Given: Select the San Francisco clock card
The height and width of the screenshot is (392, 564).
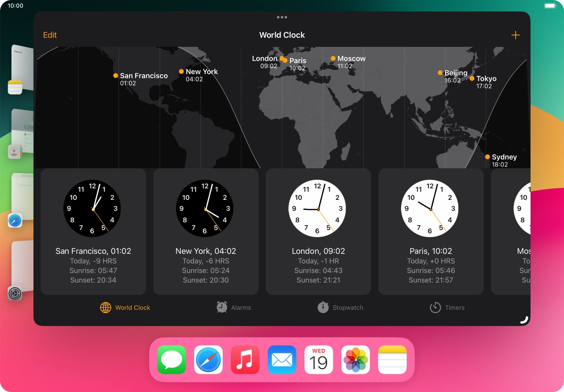Looking at the screenshot, I should (x=93, y=232).
